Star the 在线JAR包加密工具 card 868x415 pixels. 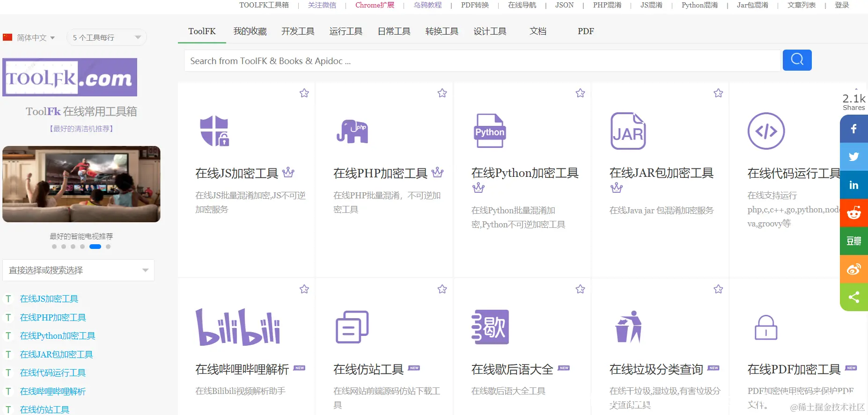pyautogui.click(x=718, y=93)
